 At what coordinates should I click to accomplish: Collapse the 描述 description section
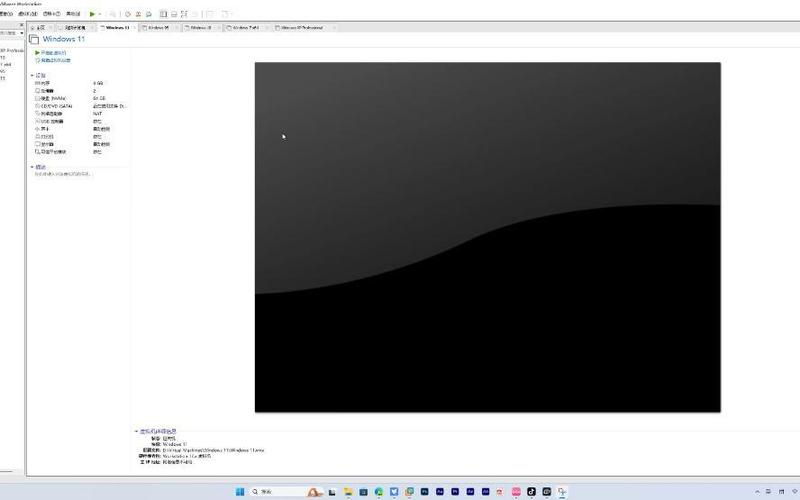[32, 167]
